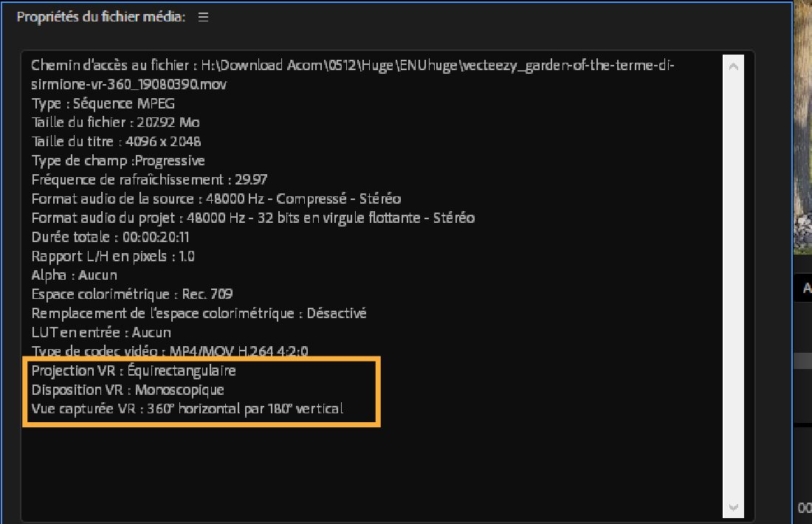Click the Type de codec vidéo line
This screenshot has height=524, width=812.
(x=169, y=351)
